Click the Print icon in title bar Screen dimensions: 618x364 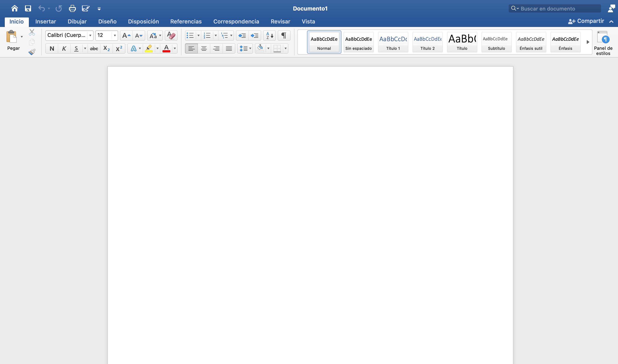click(x=72, y=9)
